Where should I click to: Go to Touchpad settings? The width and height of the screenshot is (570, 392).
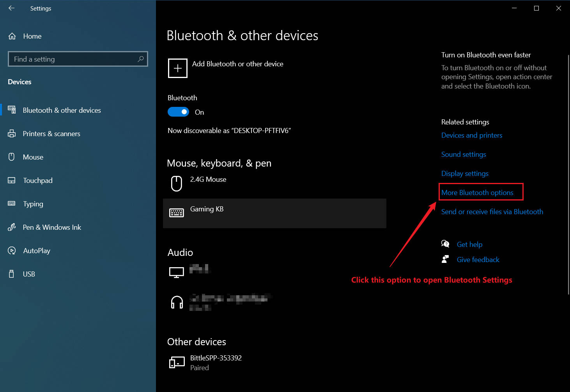(37, 181)
